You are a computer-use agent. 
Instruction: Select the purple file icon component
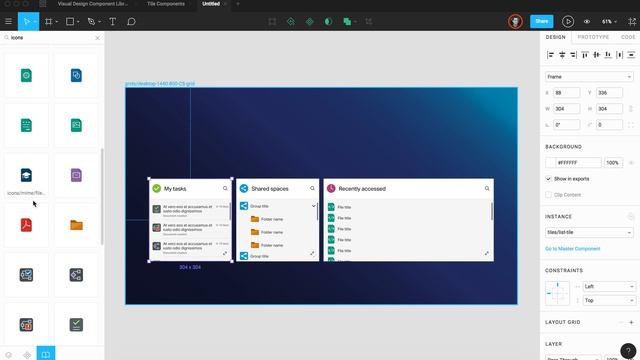pos(76,176)
